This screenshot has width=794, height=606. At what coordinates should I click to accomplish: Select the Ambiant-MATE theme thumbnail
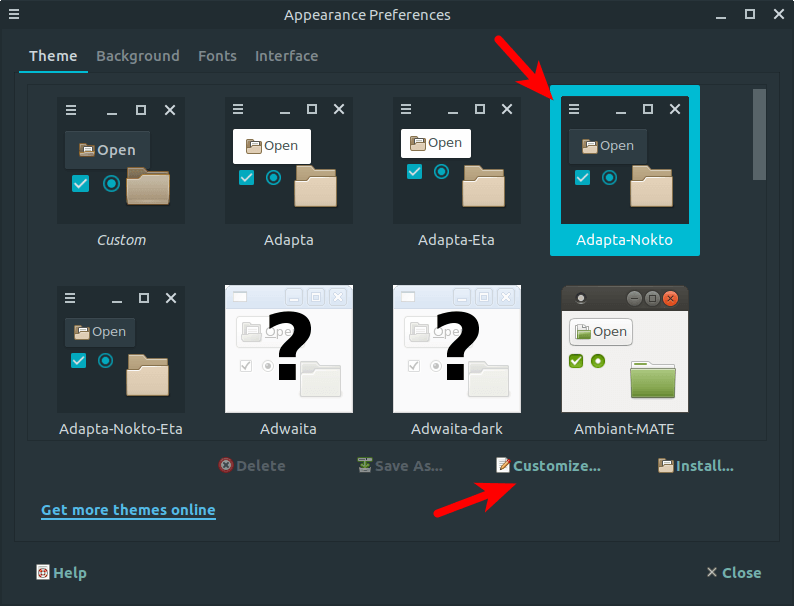(x=624, y=349)
